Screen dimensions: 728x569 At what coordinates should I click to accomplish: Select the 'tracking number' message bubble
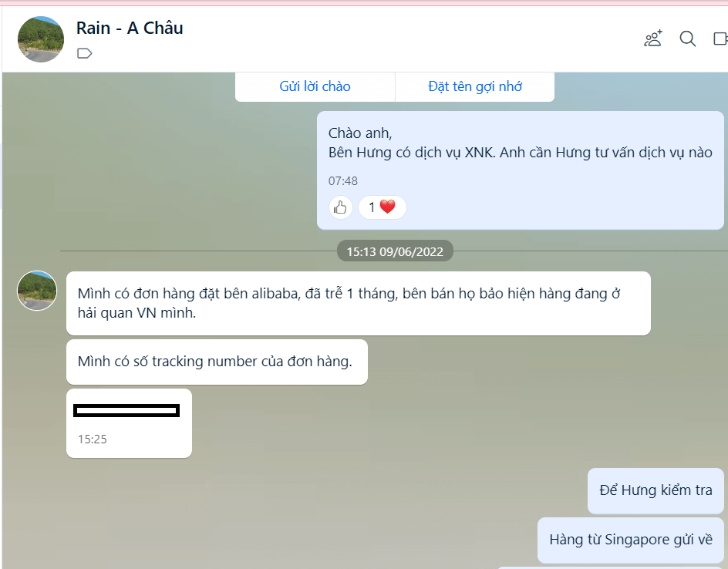tap(217, 362)
